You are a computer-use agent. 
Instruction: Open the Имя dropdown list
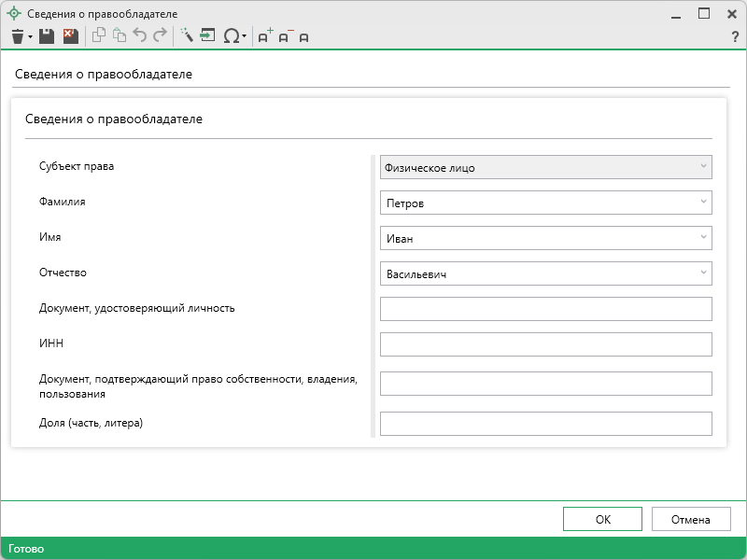click(702, 238)
